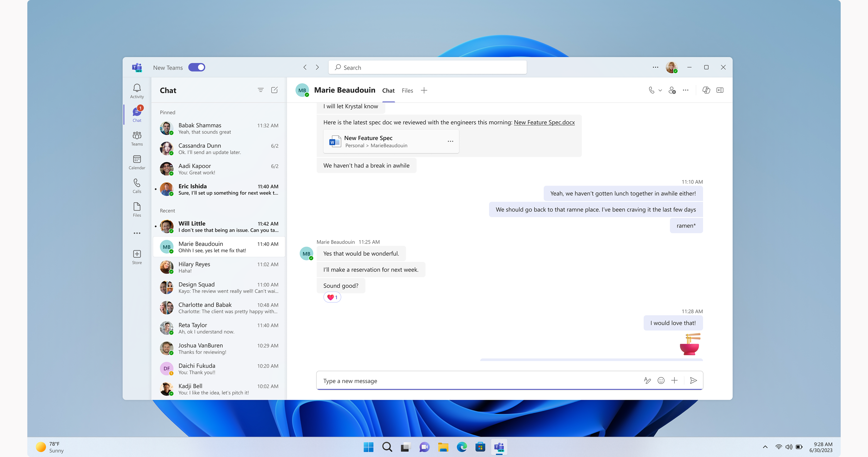868x457 pixels.
Task: Start an audio call with Marie
Action: 652,90
